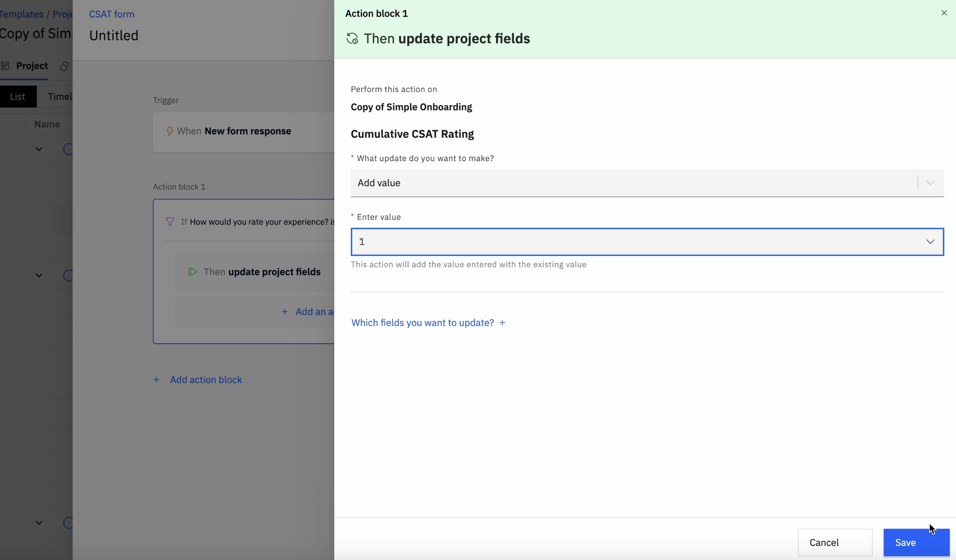This screenshot has height=560, width=956.
Task: Click the plus icon after Which fields
Action: [x=502, y=323]
